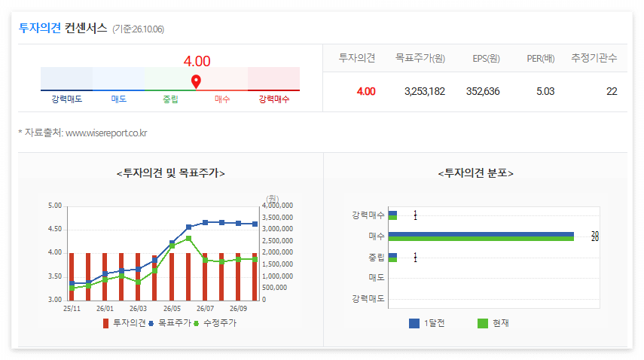Click the green 현재 legend square
644x360 pixels.
[483, 323]
